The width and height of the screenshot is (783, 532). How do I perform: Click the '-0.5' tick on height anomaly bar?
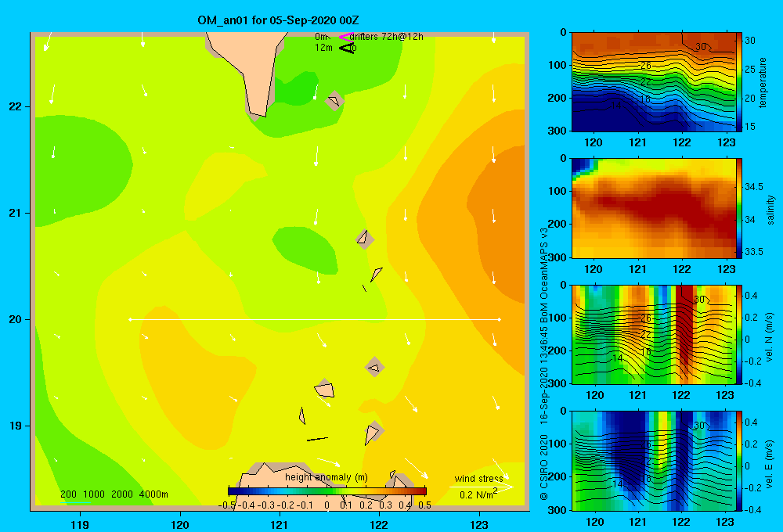click(227, 505)
